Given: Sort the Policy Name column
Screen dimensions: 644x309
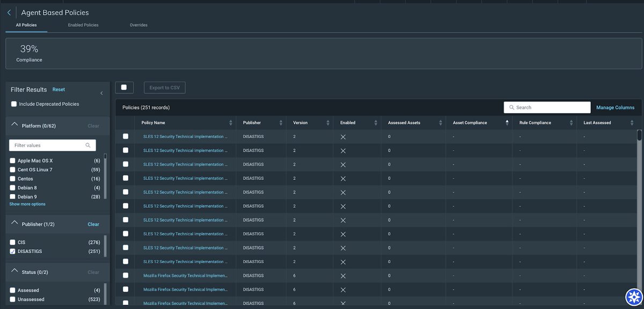Looking at the screenshot, I should tap(231, 122).
